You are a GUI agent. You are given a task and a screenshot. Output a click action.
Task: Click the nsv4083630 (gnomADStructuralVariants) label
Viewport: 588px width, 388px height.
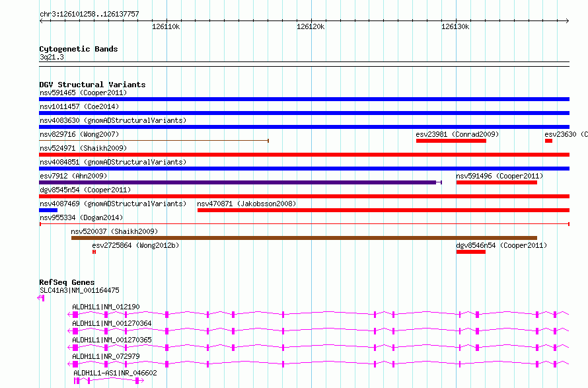pos(113,120)
